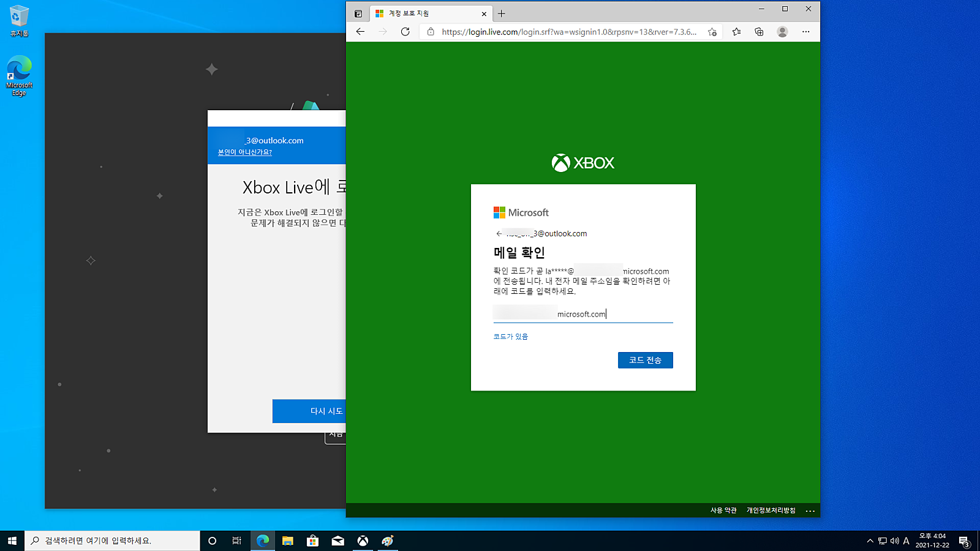This screenshot has height=551, width=980.
Task: Click the 코드가 있음 link
Action: click(511, 337)
